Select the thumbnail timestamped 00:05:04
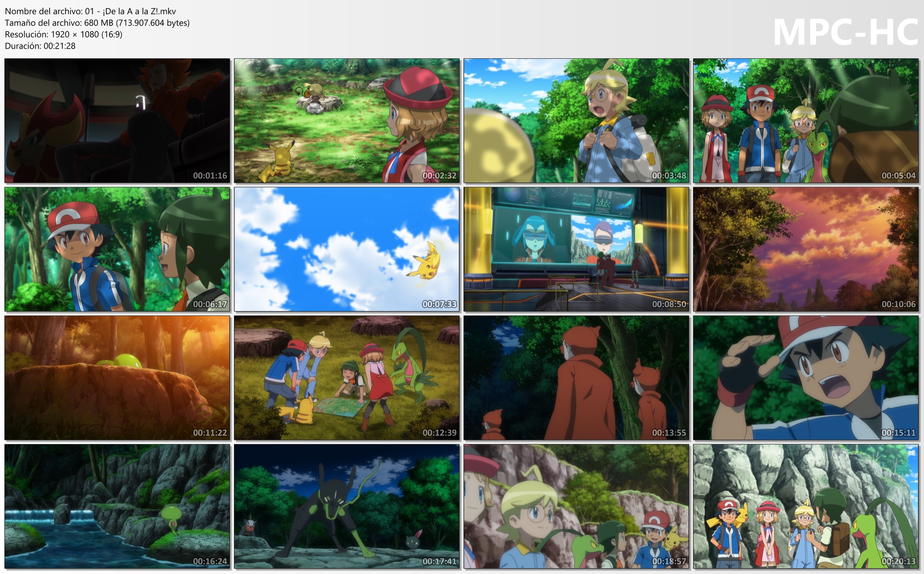This screenshot has width=924, height=574. pos(806,121)
